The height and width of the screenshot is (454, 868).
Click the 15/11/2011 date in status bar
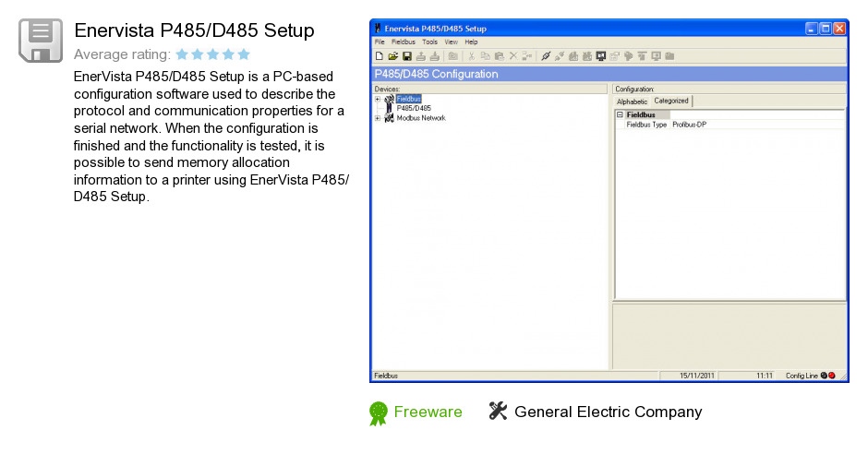(696, 376)
